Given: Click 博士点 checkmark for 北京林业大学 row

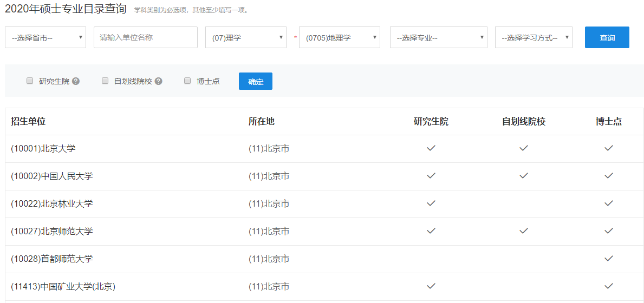Looking at the screenshot, I should 609,203.
